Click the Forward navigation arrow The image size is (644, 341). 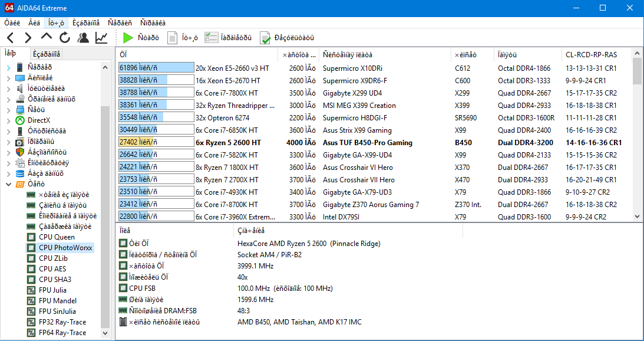[x=28, y=38]
